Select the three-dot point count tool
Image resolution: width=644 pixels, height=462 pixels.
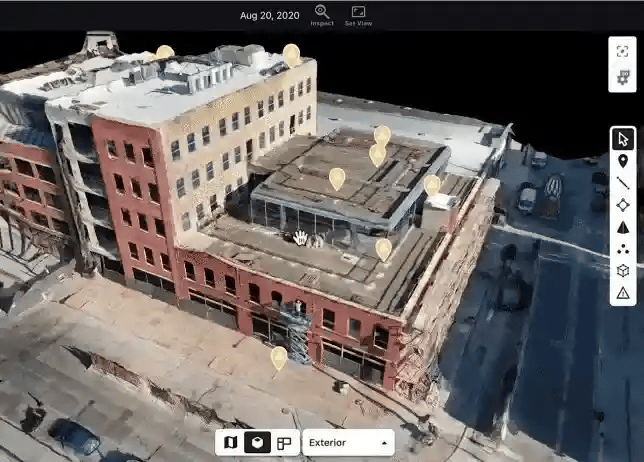click(623, 249)
